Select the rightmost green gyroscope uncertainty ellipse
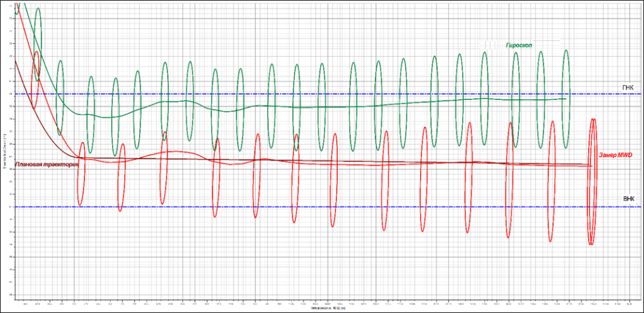Viewport: 644px width, 313px height. (x=566, y=99)
